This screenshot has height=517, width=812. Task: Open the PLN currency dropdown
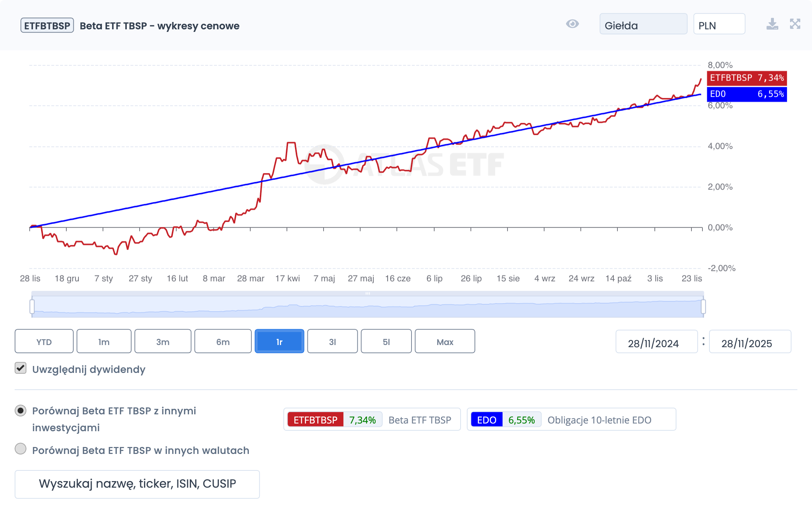719,24
